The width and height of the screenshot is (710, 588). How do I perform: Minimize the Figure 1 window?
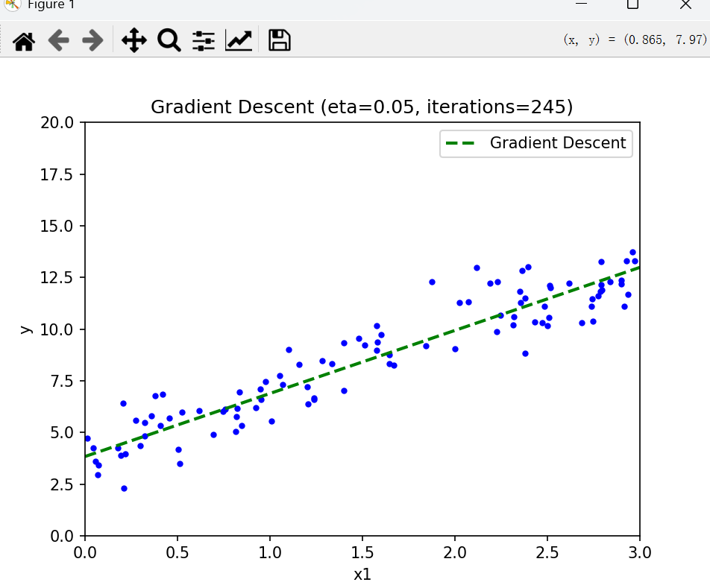[582, 4]
